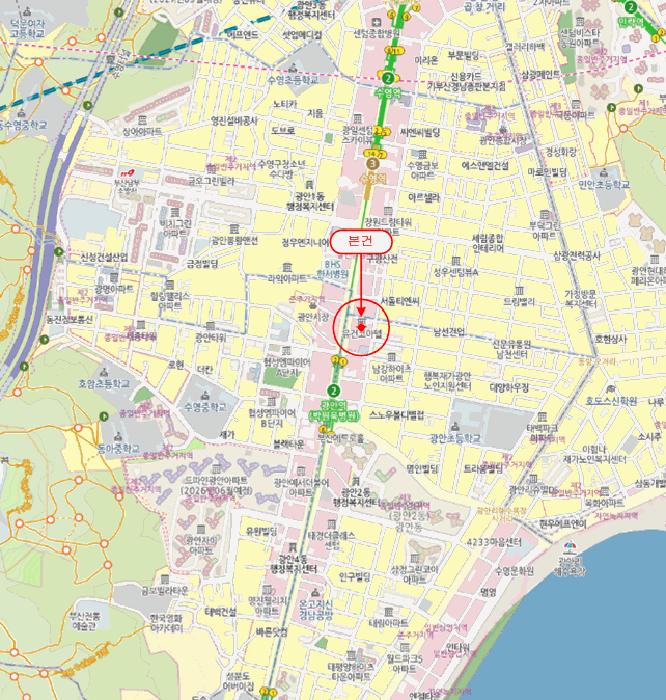The image size is (666, 700).
Task: Select the red 119 fire station icon
Action: point(127,173)
